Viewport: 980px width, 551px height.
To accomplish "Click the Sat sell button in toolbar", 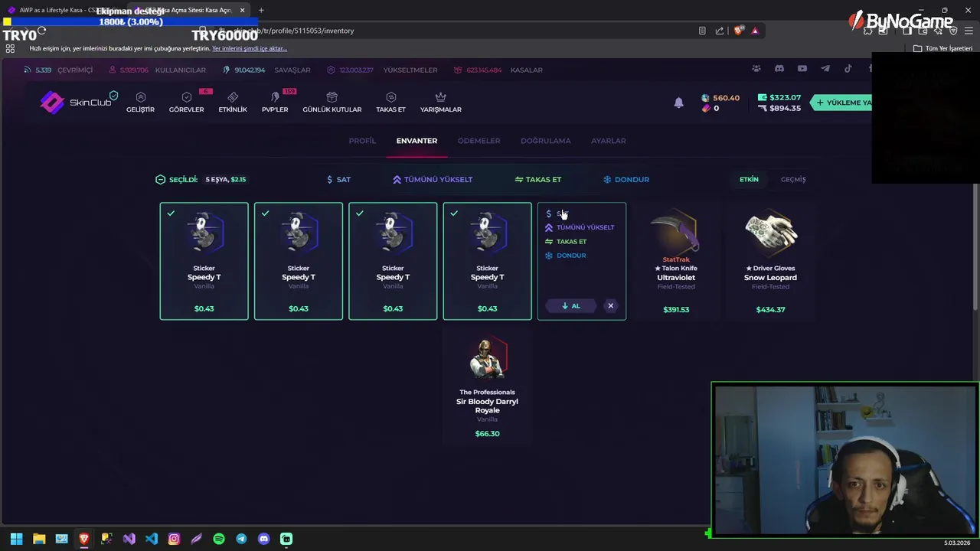I will click(x=338, y=179).
